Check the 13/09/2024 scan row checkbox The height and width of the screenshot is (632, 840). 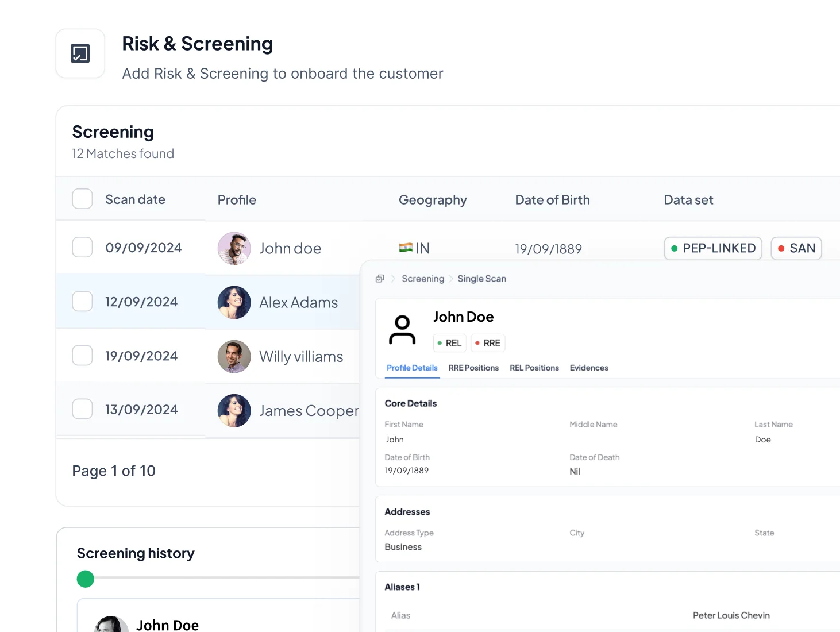tap(82, 409)
